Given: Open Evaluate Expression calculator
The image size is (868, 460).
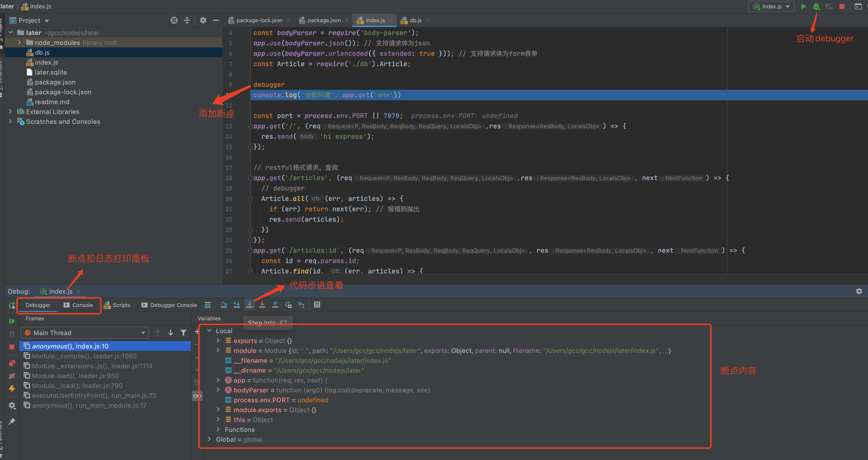Looking at the screenshot, I should coord(317,305).
